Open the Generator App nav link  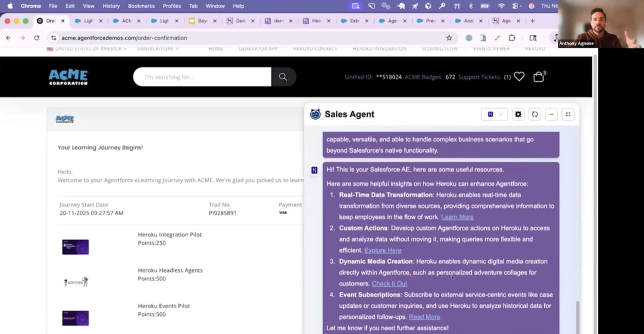coord(258,49)
